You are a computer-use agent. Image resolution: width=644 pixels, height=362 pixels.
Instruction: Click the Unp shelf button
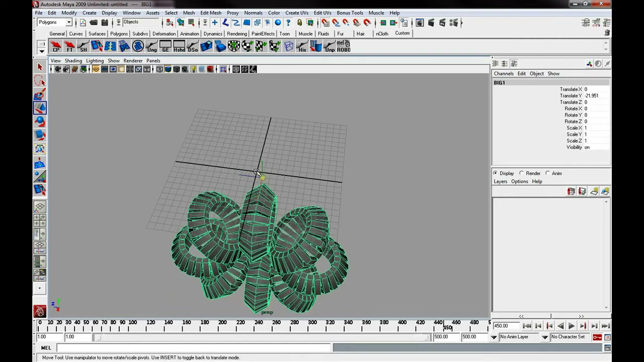point(330,46)
